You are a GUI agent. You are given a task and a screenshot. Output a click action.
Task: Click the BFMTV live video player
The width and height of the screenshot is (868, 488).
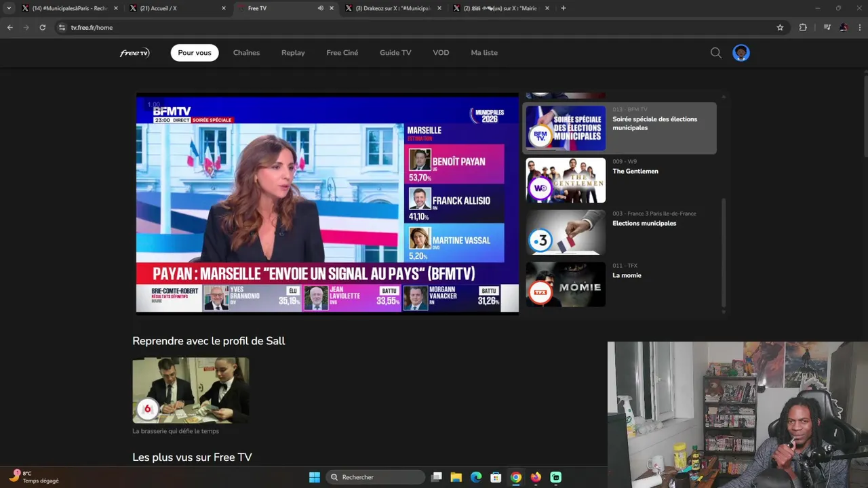click(x=328, y=204)
